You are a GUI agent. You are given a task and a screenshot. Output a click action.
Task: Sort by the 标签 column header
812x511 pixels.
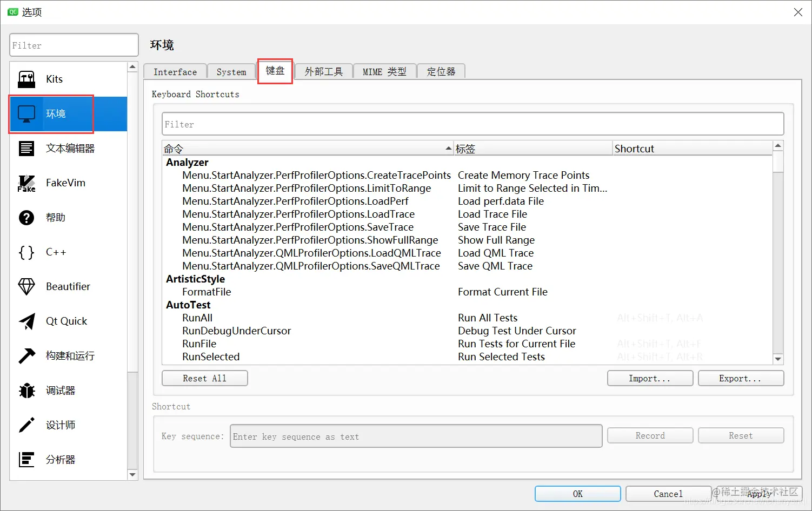[533, 149]
